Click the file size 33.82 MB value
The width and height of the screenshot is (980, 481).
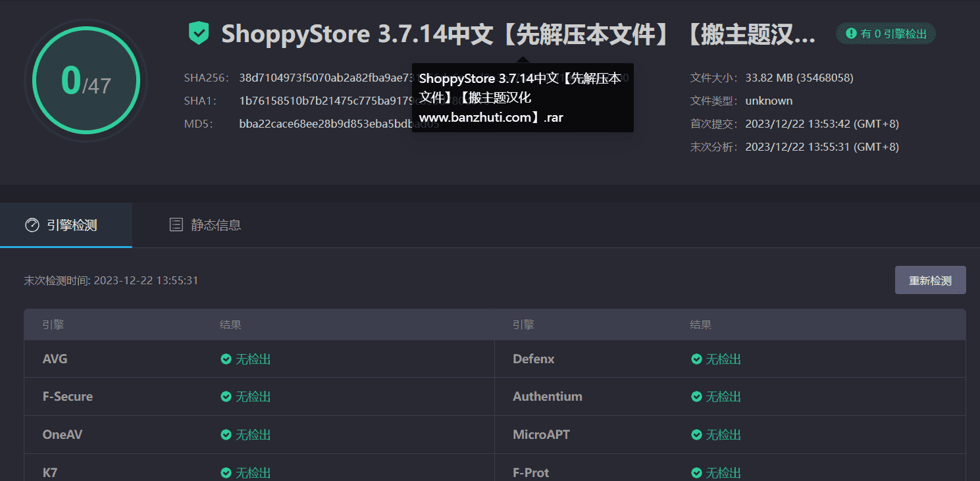point(799,78)
